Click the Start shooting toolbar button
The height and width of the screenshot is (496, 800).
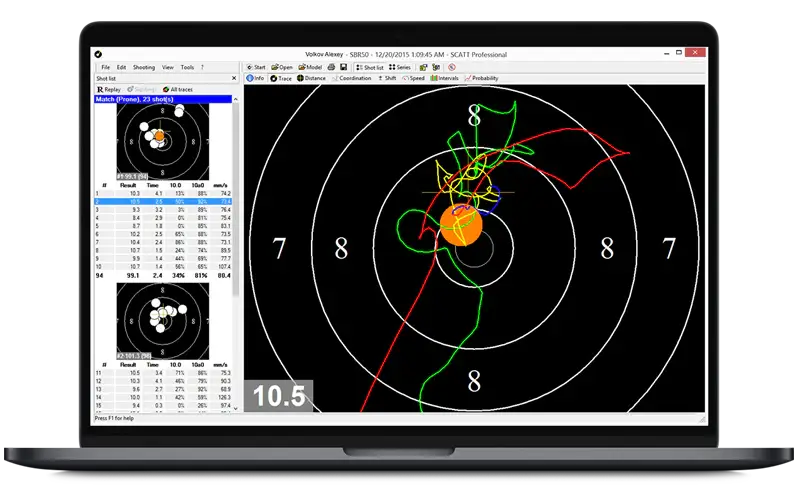pyautogui.click(x=256, y=67)
